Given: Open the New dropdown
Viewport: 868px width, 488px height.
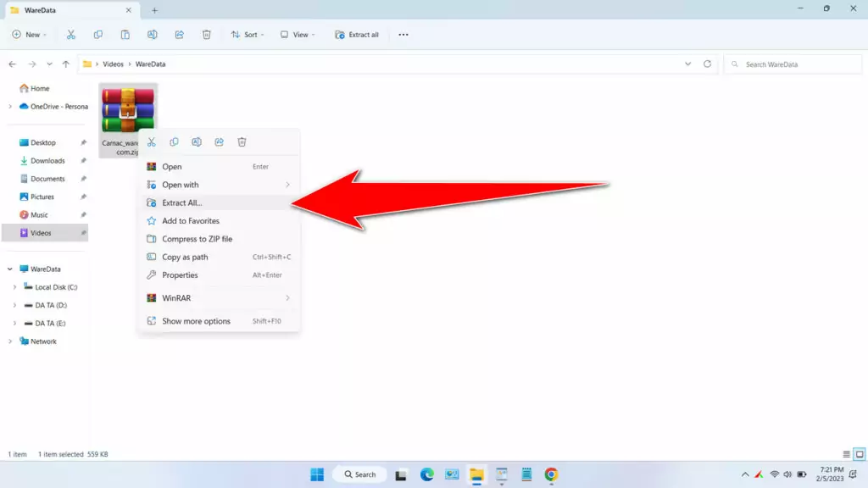Looking at the screenshot, I should tap(30, 34).
